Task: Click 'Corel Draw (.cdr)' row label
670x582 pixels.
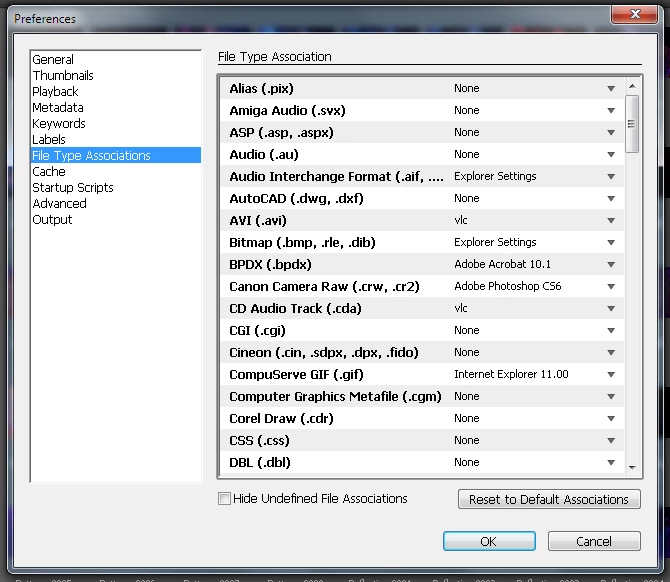Action: point(281,419)
